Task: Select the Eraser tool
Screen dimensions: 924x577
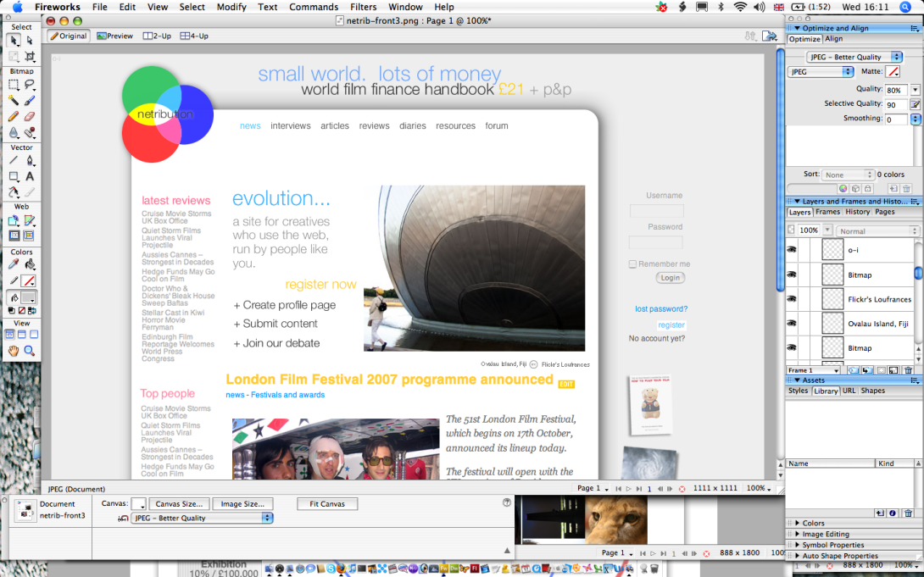Action: pyautogui.click(x=28, y=115)
